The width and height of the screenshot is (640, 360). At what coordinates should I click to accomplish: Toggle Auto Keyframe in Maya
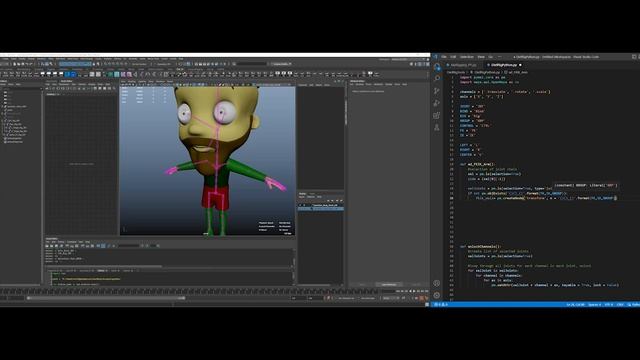coord(422,298)
